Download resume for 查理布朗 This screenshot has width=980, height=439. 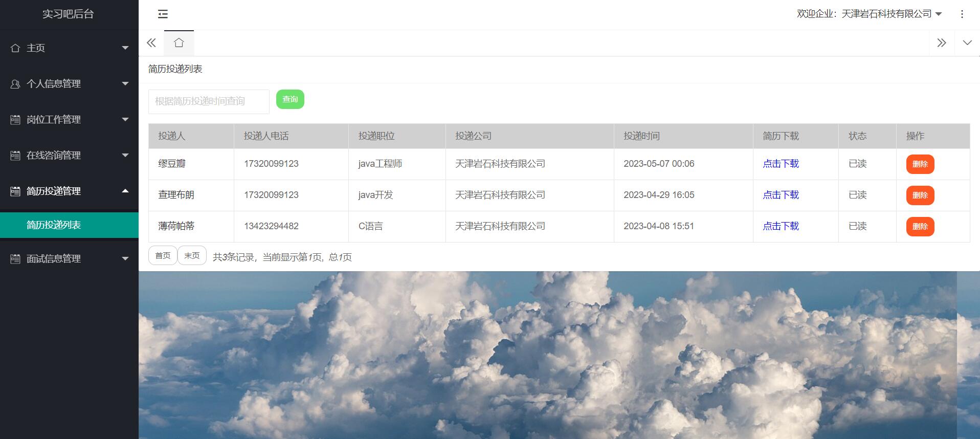(781, 195)
